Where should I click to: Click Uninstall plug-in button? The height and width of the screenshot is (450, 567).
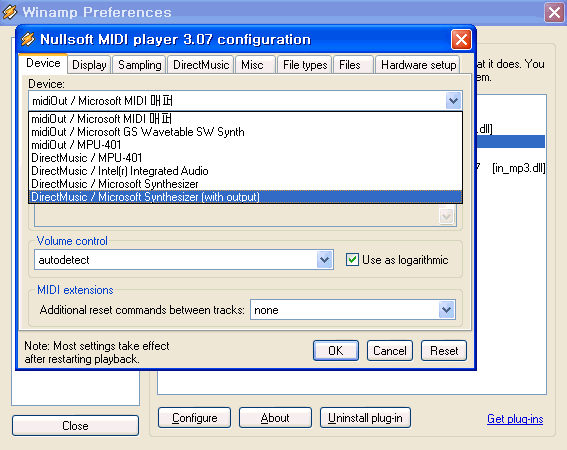[365, 418]
